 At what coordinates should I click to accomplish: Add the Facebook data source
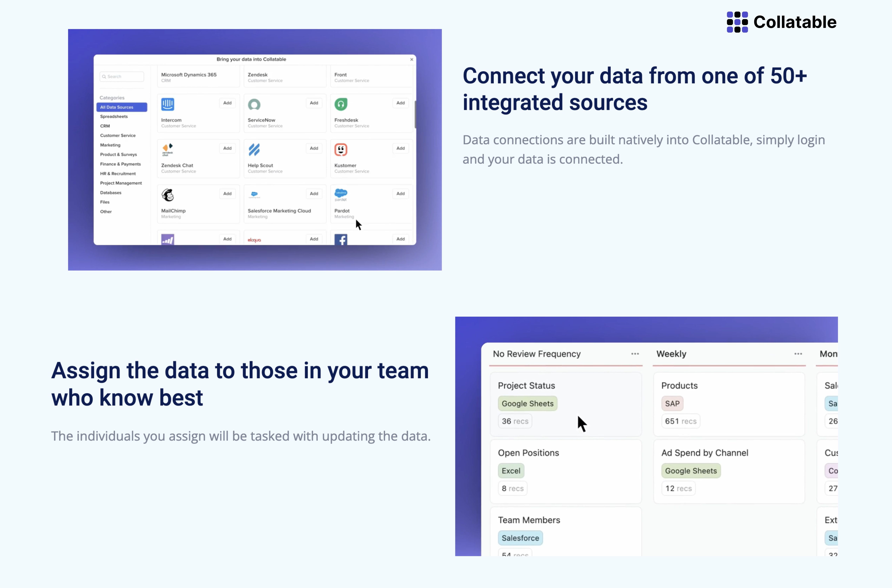pos(401,239)
